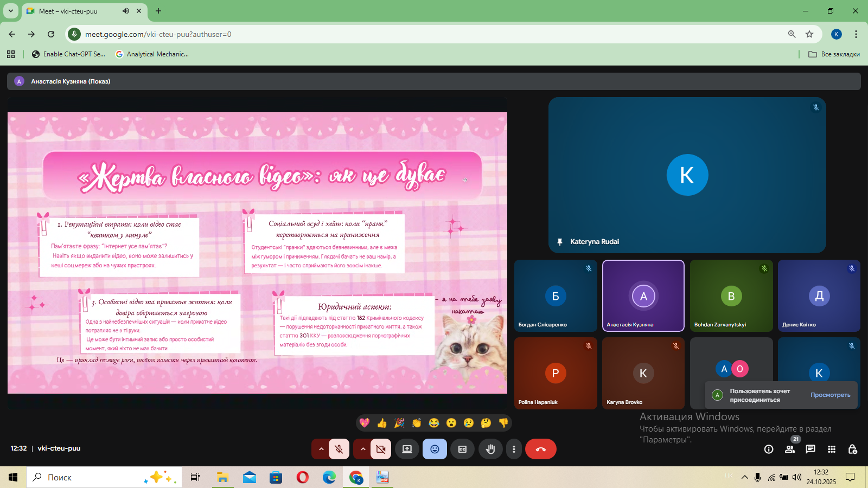Open the chat with everyone panel
The width and height of the screenshot is (868, 488).
click(x=810, y=449)
